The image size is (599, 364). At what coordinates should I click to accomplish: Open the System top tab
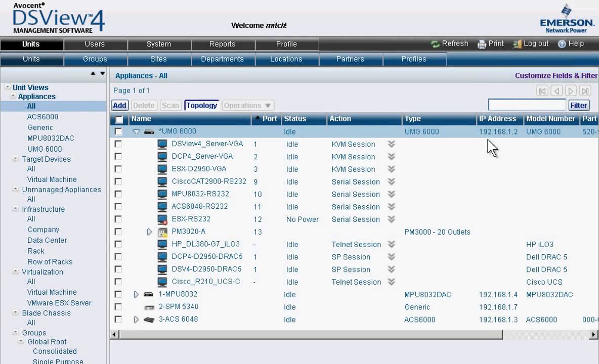159,44
